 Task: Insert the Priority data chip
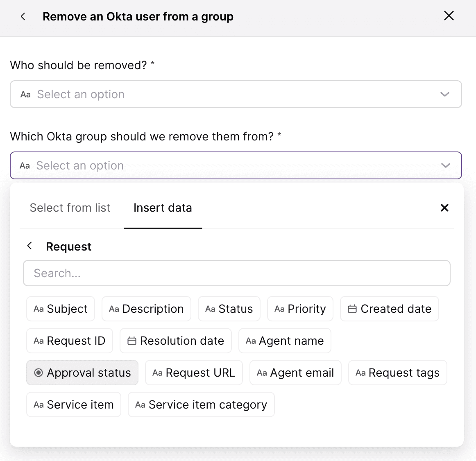(300, 309)
